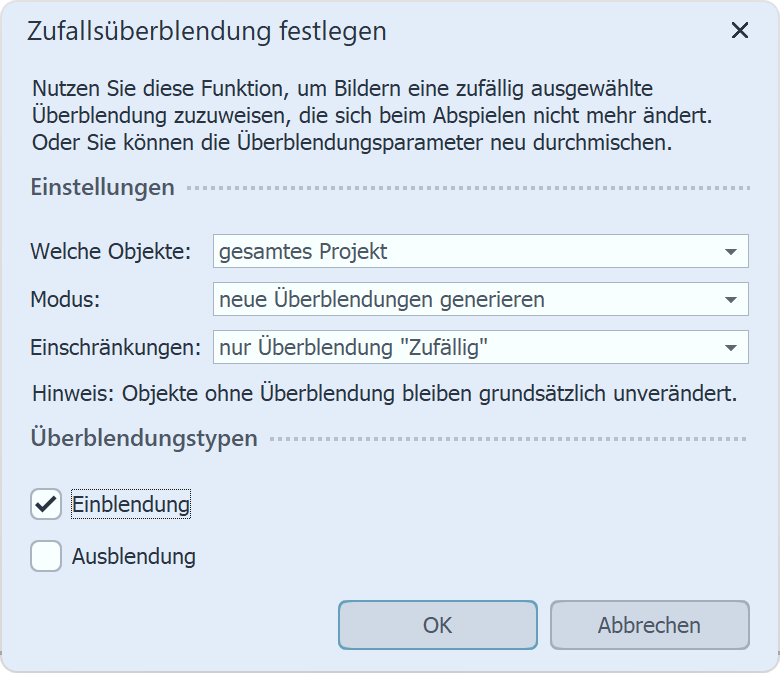Image resolution: width=780 pixels, height=673 pixels.
Task: Click the Ausblendung label text
Action: (134, 557)
